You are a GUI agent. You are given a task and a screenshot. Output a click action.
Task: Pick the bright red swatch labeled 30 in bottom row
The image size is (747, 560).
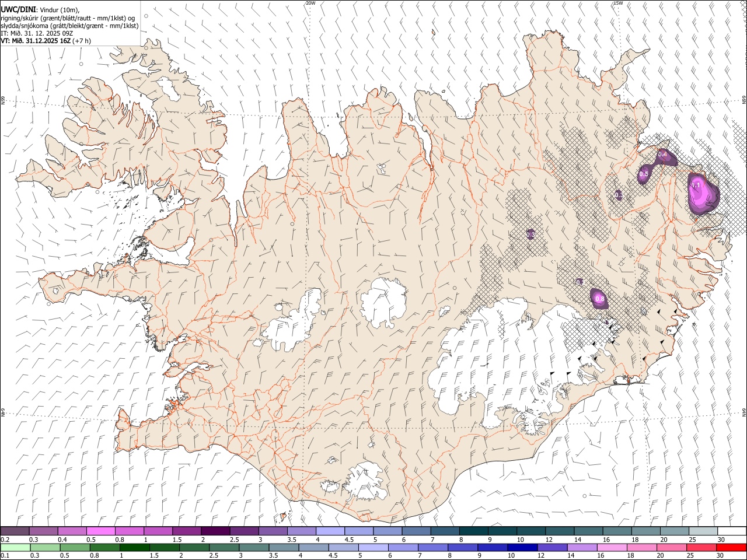pos(731,547)
